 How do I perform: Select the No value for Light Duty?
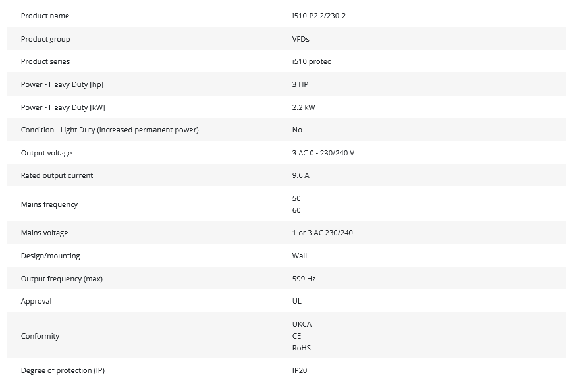pyautogui.click(x=297, y=130)
